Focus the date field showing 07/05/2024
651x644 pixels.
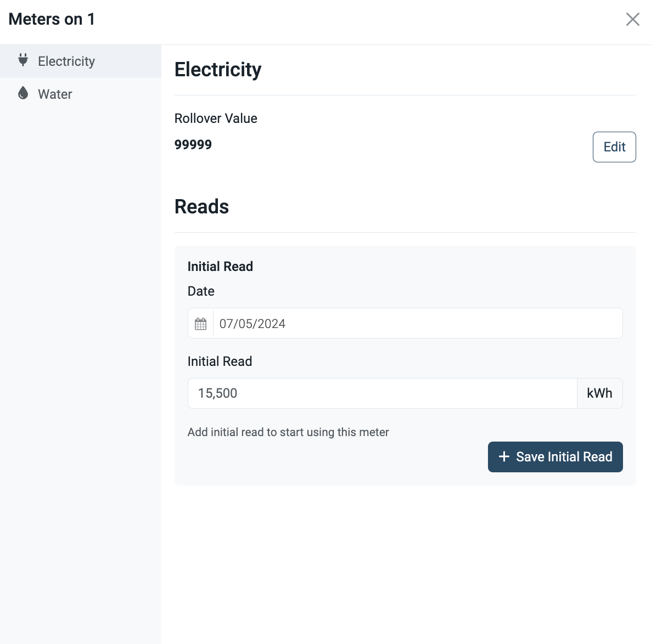[418, 323]
